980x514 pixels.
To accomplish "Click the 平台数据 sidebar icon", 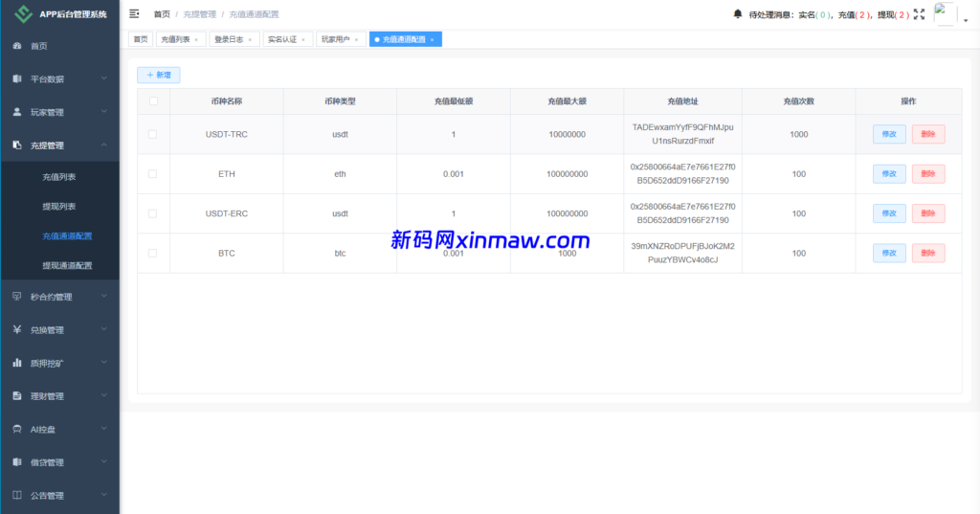I will [17, 78].
